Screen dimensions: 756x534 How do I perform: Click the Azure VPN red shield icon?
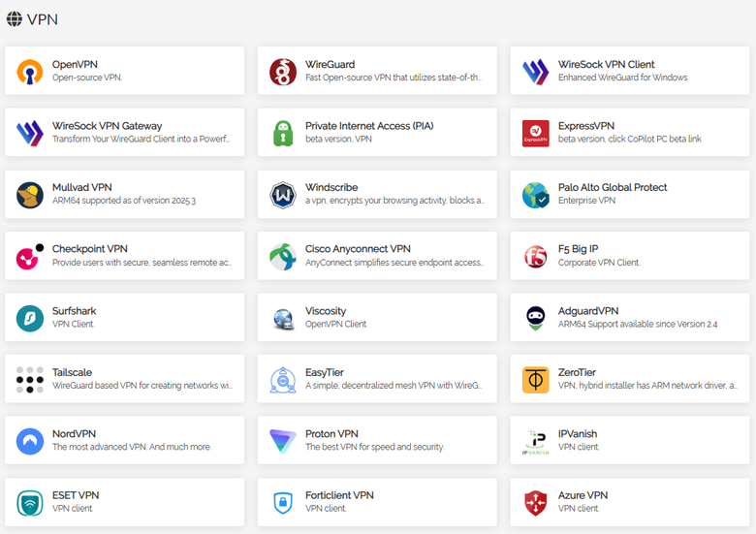(535, 503)
